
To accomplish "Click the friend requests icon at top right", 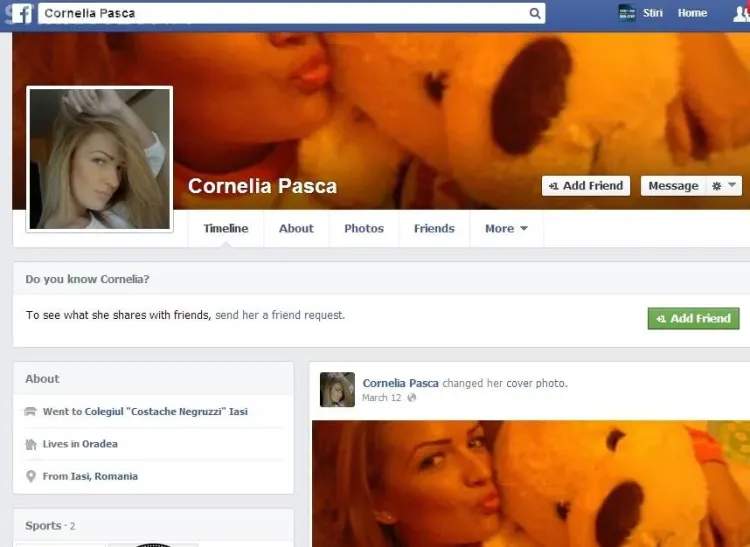I will coord(739,14).
